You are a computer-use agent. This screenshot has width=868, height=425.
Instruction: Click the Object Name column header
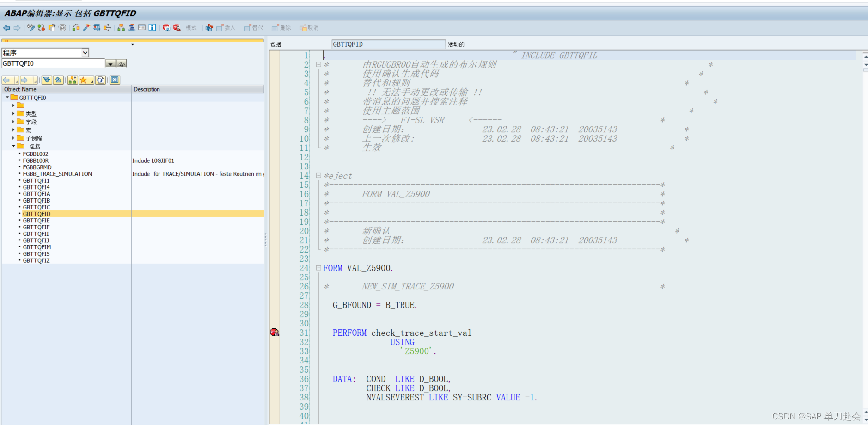tap(67, 89)
